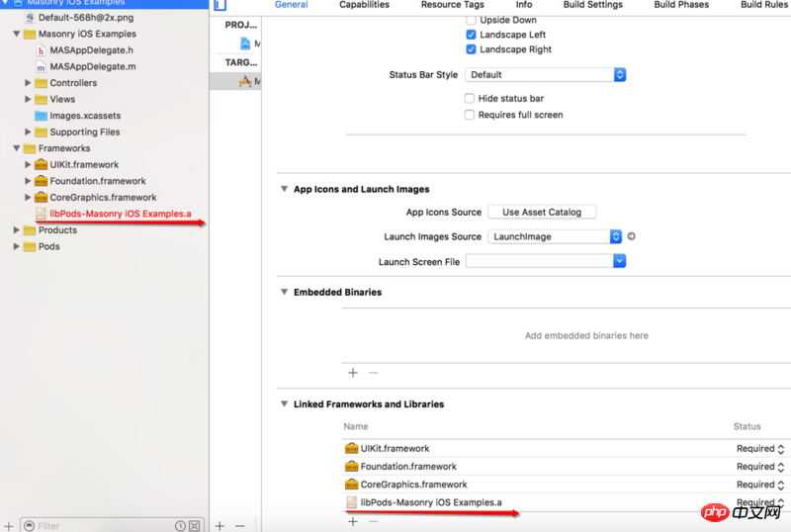Uncheck the Landscape Left checkbox
791x532 pixels.
point(471,35)
